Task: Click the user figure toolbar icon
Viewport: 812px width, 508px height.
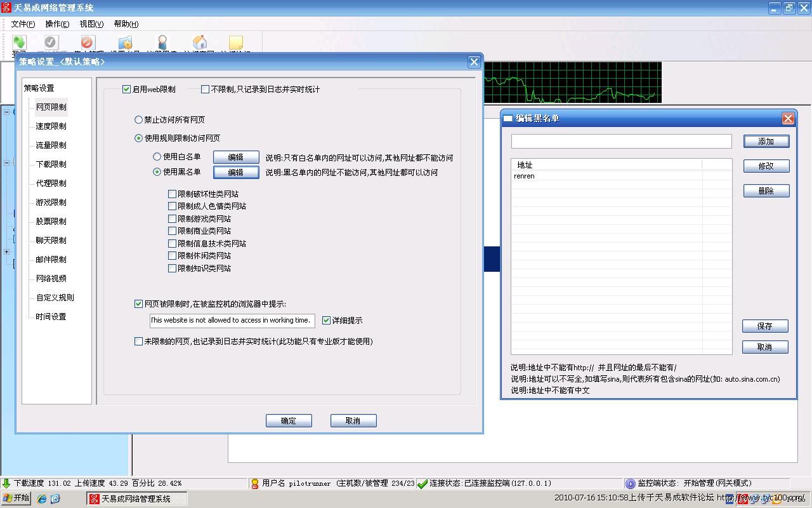Action: [x=162, y=43]
